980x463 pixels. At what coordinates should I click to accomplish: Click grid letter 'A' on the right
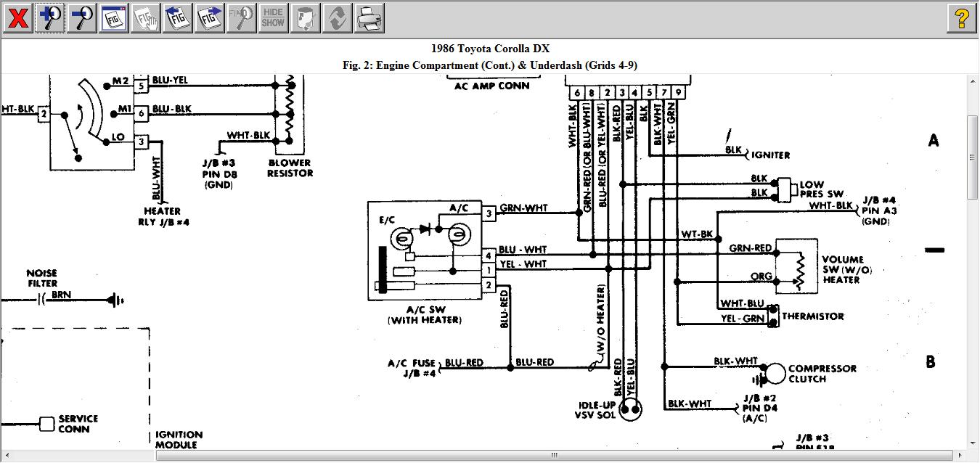pyautogui.click(x=934, y=141)
